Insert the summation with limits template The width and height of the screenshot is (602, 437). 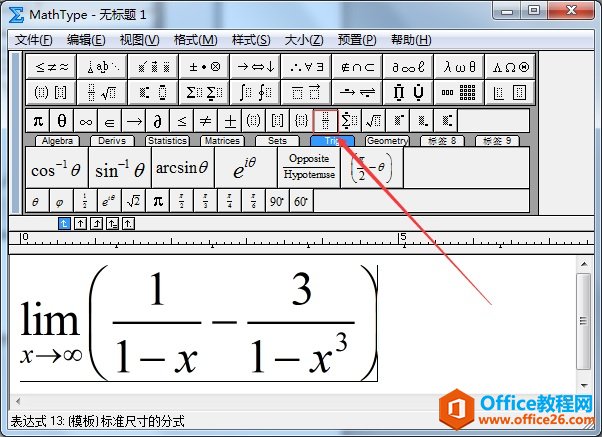[x=349, y=121]
